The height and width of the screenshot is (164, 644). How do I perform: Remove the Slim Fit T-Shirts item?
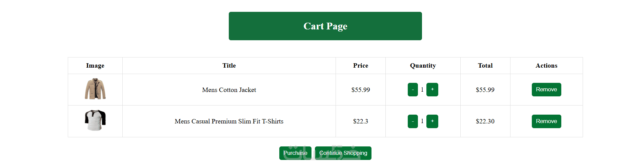[546, 121]
